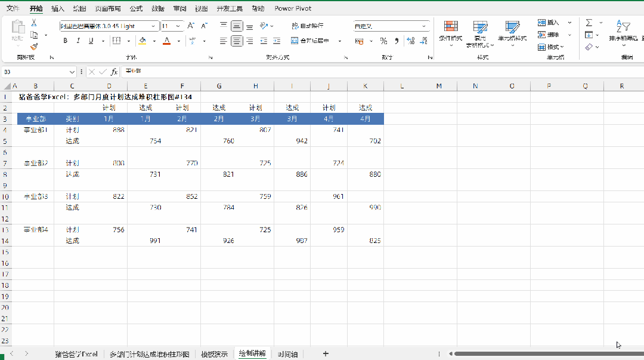Toggle Italic formatting
Screen dimensions: 644x360
tap(78, 41)
